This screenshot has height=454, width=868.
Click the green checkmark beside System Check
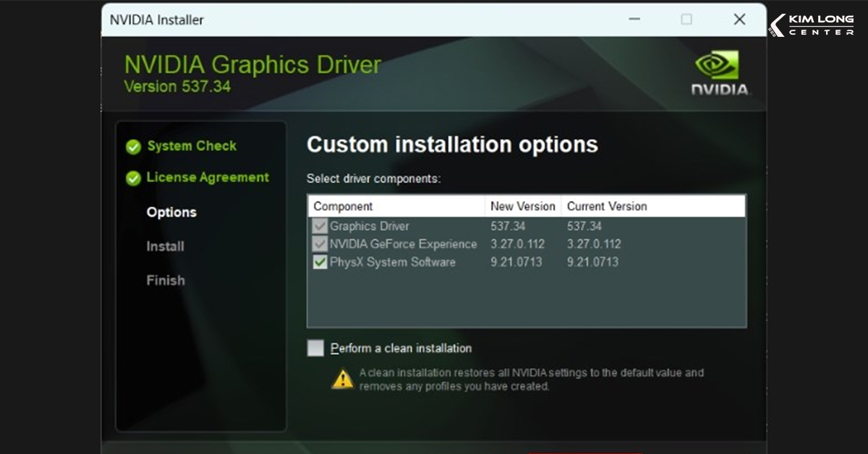[133, 146]
